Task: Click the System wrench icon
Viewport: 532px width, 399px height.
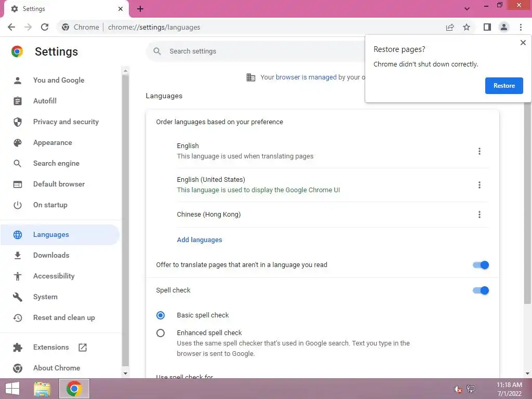Action: pos(18,297)
